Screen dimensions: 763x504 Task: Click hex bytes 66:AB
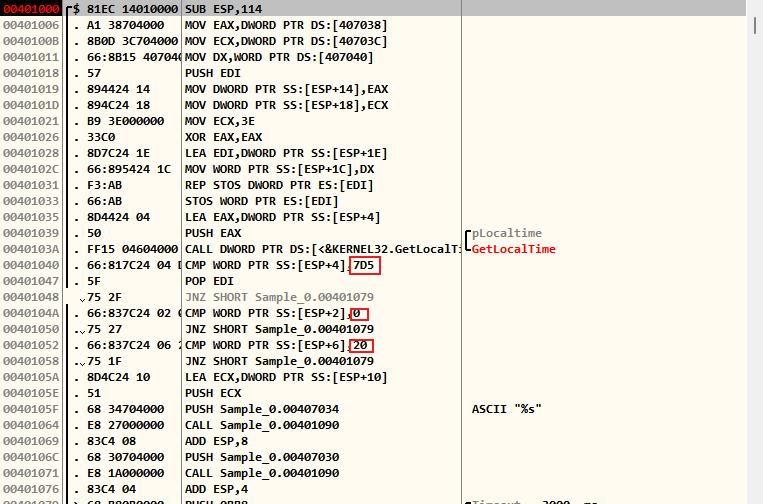coord(104,202)
